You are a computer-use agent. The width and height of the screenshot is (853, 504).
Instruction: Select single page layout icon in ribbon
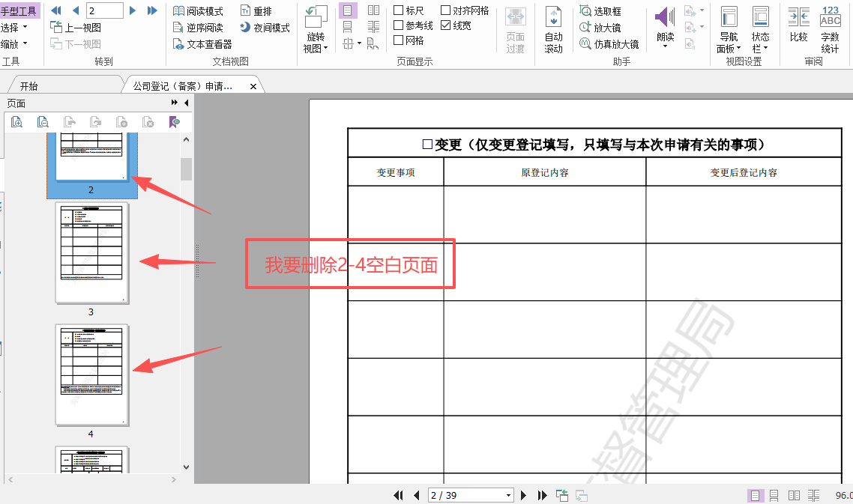pos(348,10)
